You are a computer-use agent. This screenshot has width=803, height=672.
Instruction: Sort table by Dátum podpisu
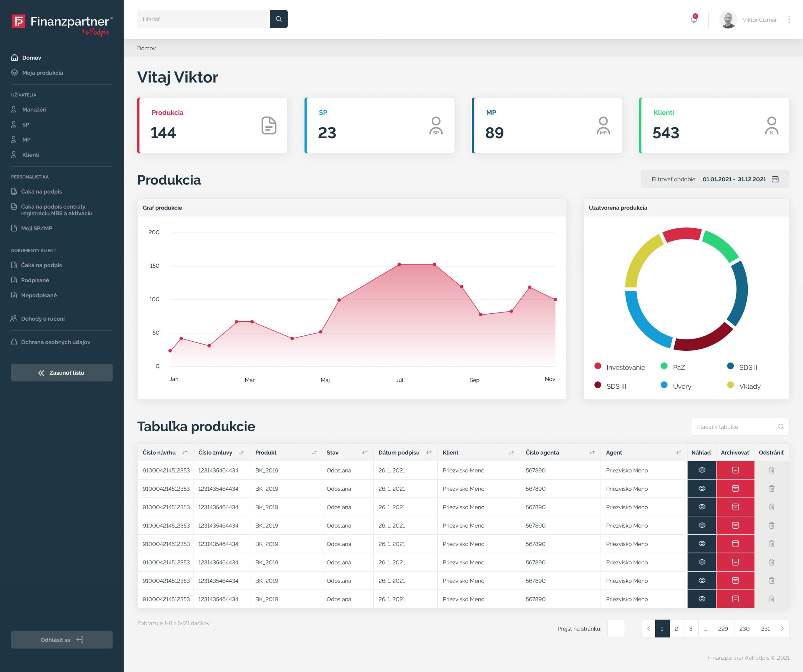tap(429, 452)
